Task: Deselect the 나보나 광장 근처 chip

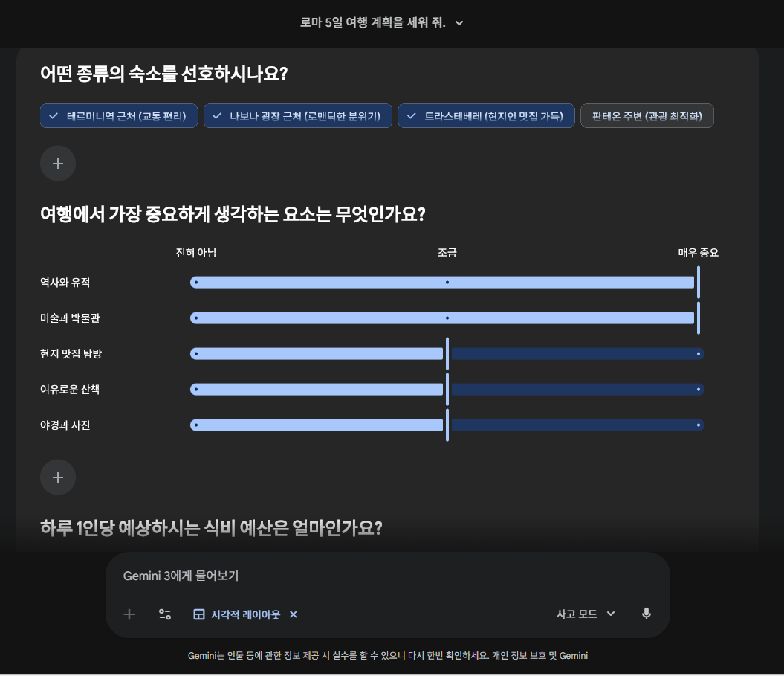Action: coord(297,115)
